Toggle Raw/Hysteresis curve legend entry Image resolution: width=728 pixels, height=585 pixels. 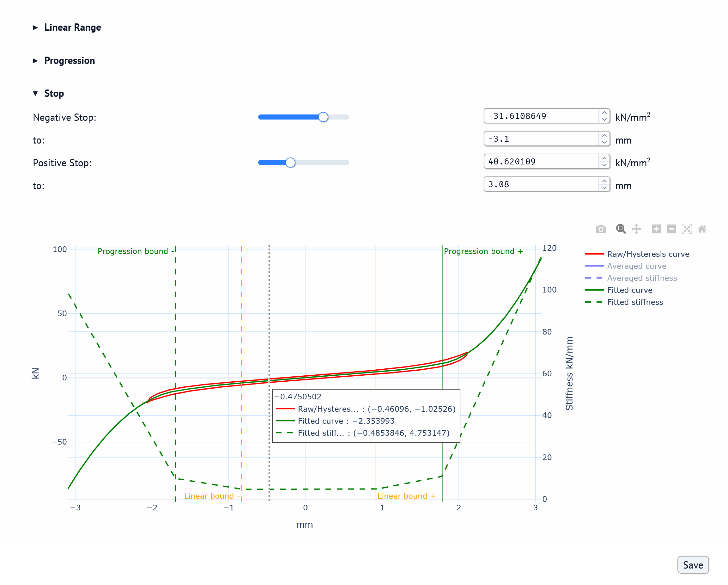click(637, 254)
